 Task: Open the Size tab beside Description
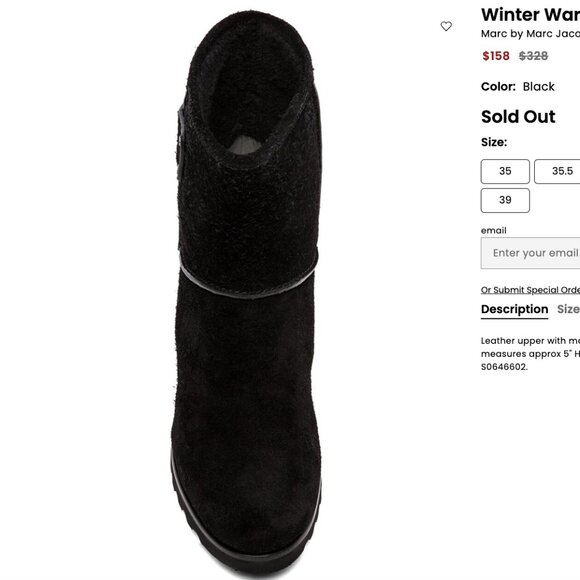pos(568,309)
